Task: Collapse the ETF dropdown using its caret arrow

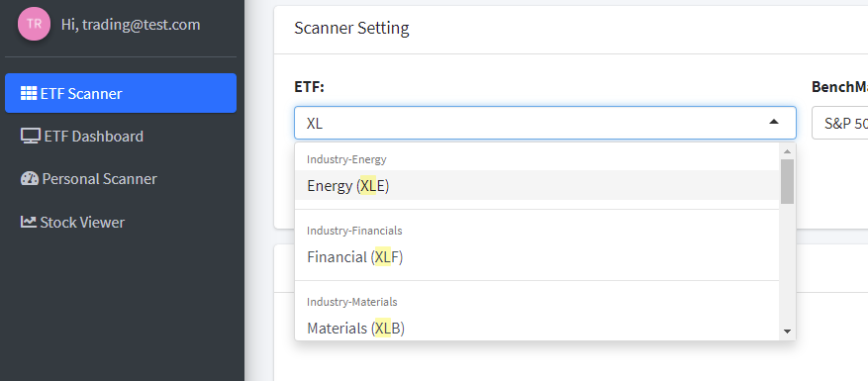Action: 774,122
